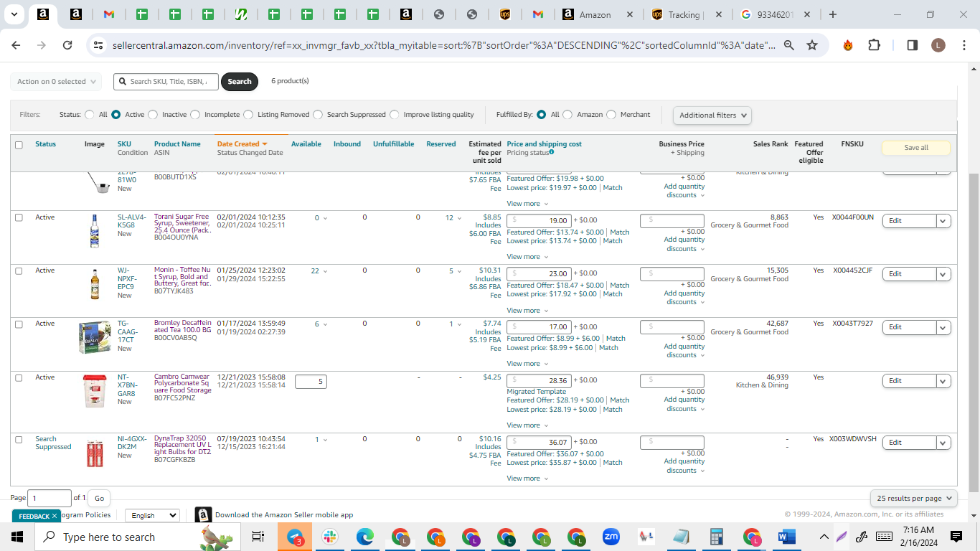Click Match beside Featured Offer $18.47
The width and height of the screenshot is (980, 551).
620,286
